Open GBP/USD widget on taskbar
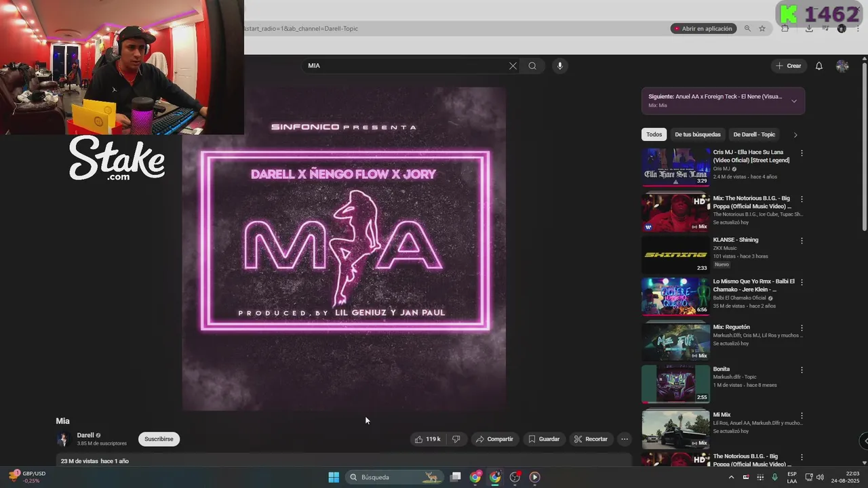 click(27, 477)
